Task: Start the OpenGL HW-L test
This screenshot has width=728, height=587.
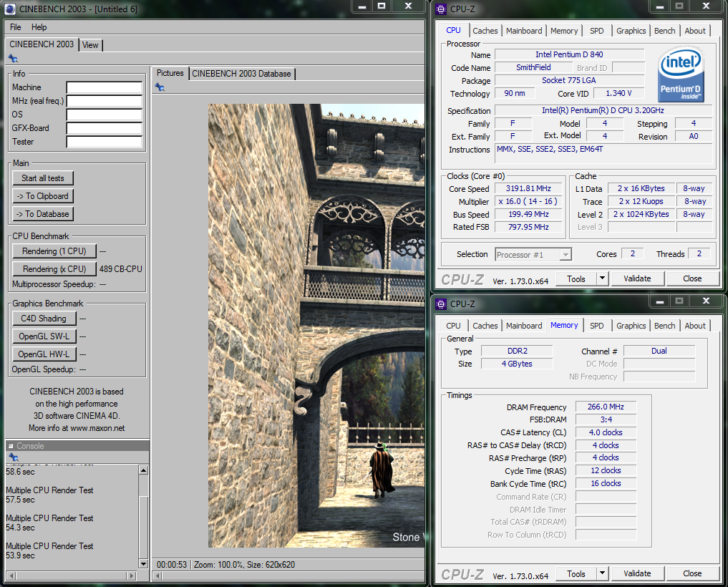Action: click(44, 354)
